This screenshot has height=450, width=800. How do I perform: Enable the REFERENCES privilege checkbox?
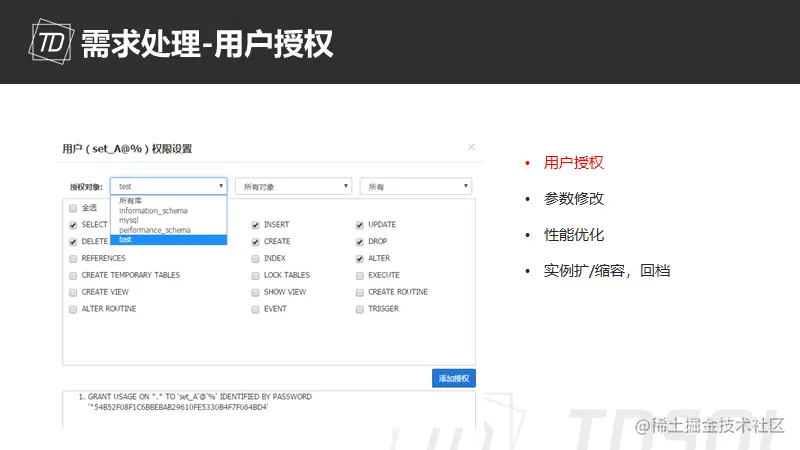[x=73, y=259]
